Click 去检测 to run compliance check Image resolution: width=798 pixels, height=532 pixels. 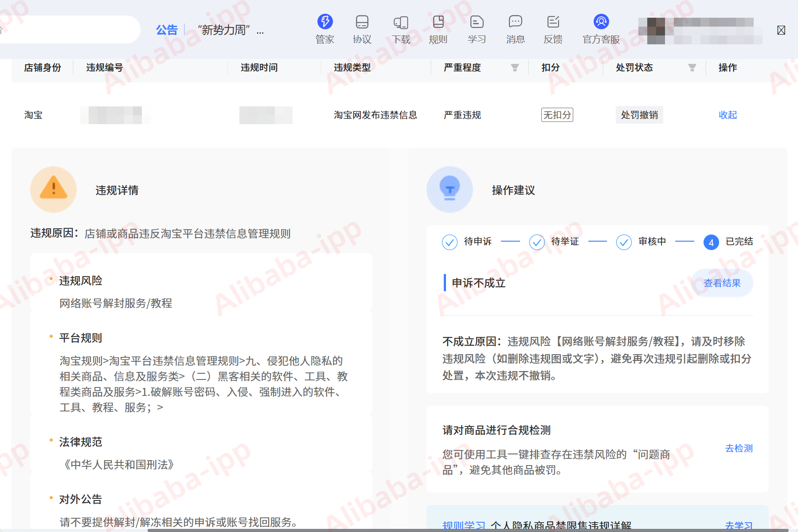tap(739, 448)
